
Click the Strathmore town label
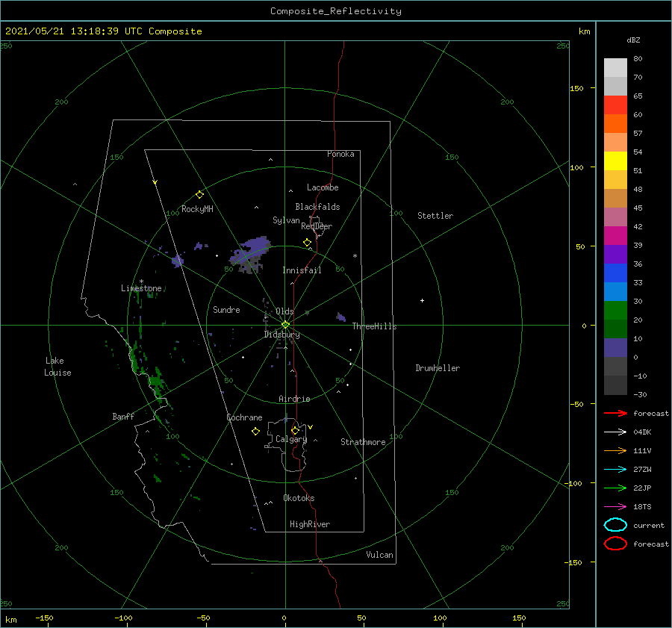coord(363,442)
